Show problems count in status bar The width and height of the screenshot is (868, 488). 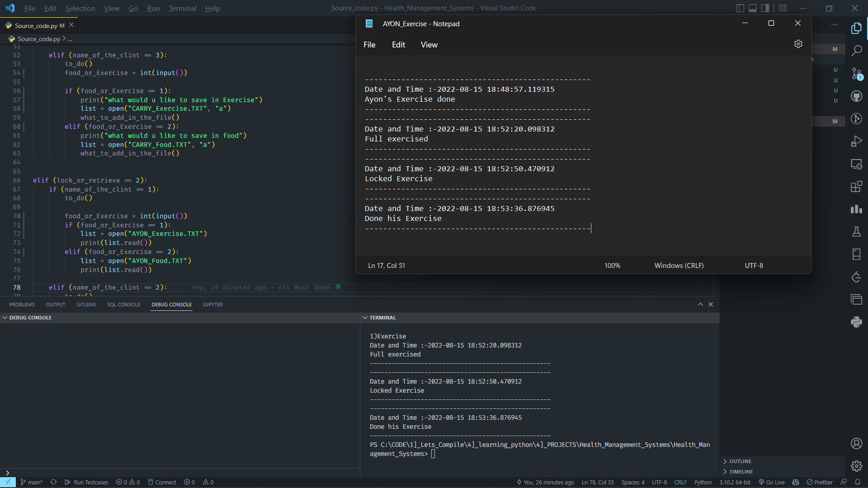click(128, 482)
